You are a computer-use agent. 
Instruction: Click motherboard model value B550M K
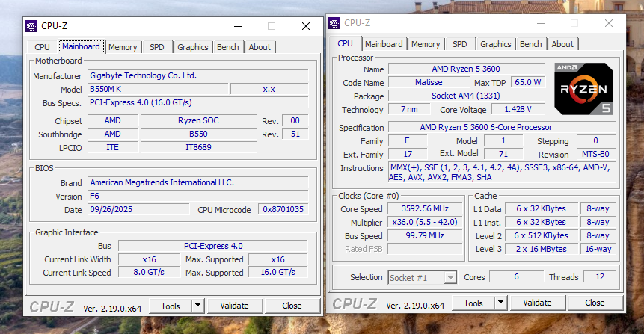[x=158, y=90]
